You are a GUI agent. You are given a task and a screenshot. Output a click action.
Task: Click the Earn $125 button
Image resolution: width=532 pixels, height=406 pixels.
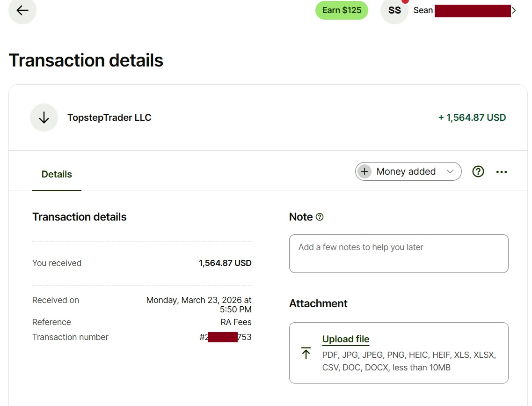pos(342,10)
